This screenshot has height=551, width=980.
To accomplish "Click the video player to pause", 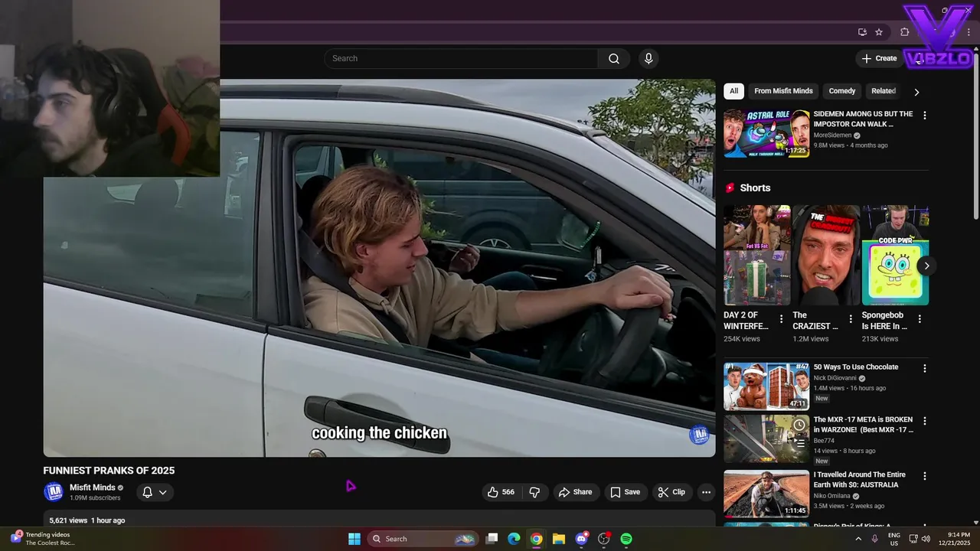I will pos(380,268).
